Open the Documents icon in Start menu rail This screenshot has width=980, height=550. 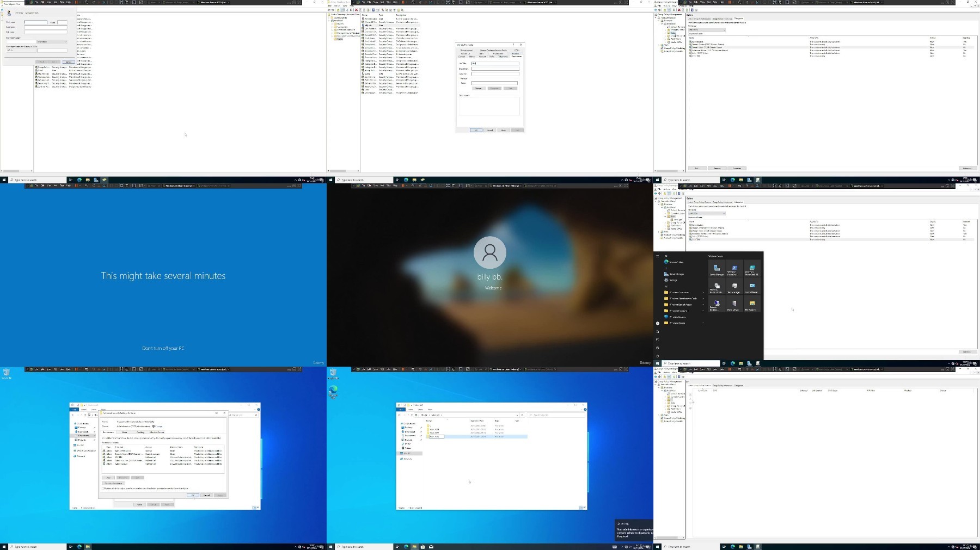(x=657, y=331)
